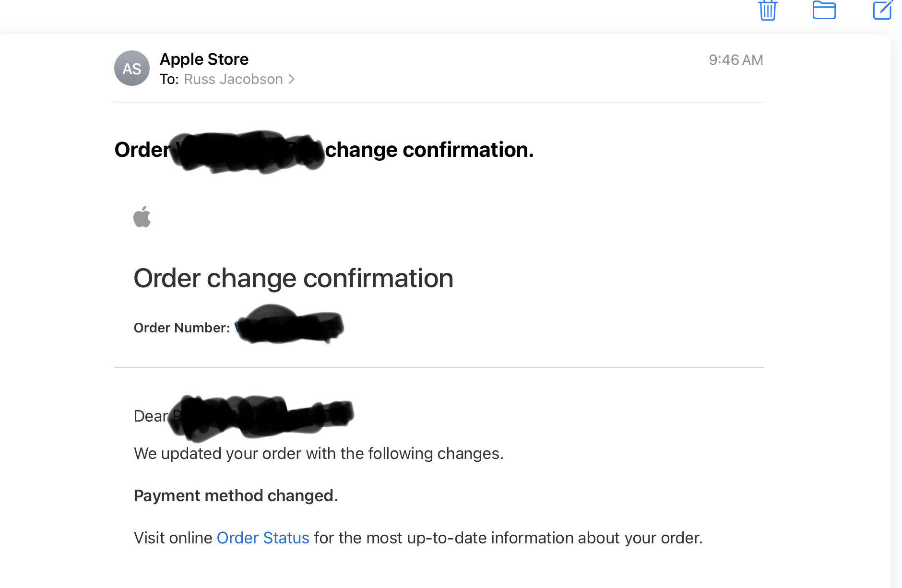Click the Apple logo in the email body

click(142, 217)
